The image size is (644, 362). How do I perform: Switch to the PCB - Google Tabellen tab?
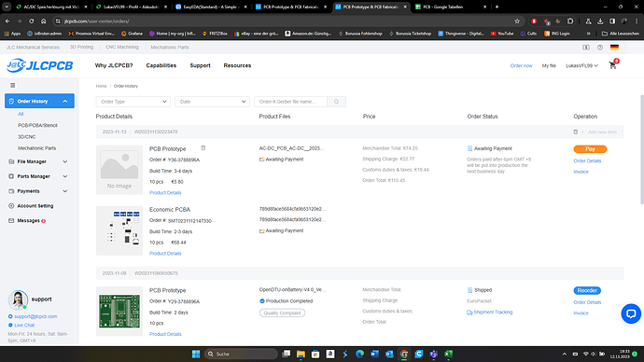(x=451, y=7)
